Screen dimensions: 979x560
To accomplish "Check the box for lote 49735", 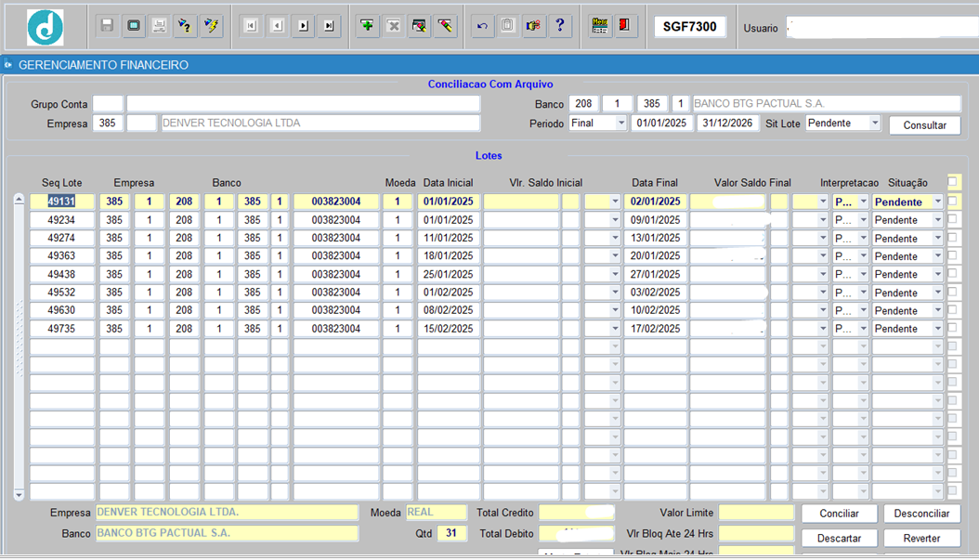I will click(x=952, y=328).
